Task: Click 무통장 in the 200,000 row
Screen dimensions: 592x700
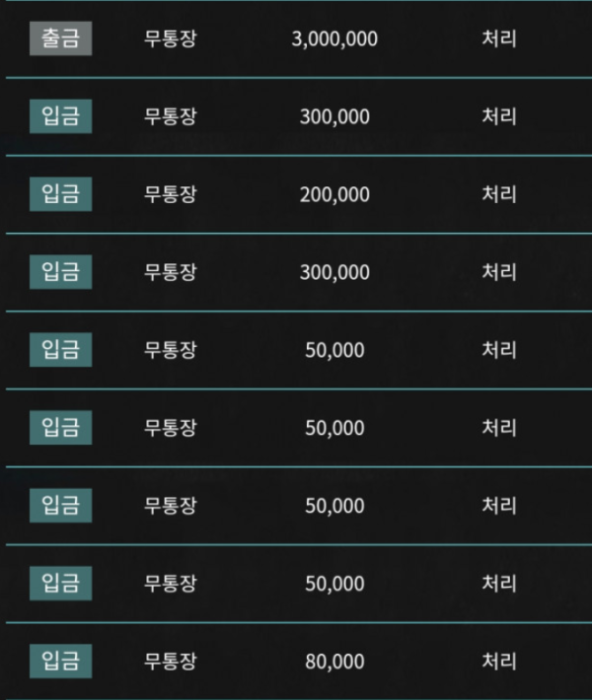Action: [170, 194]
